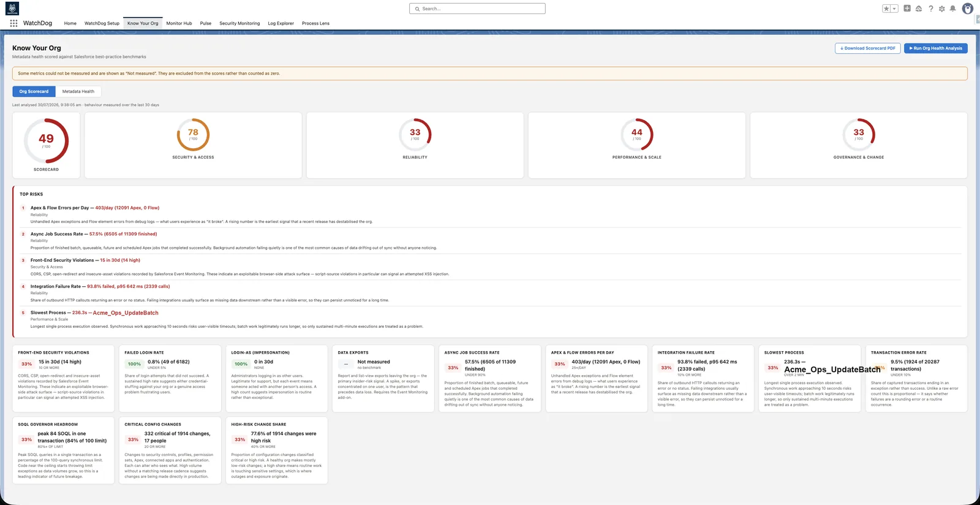
Task: Open the Security Monitoring tab
Action: 239,23
